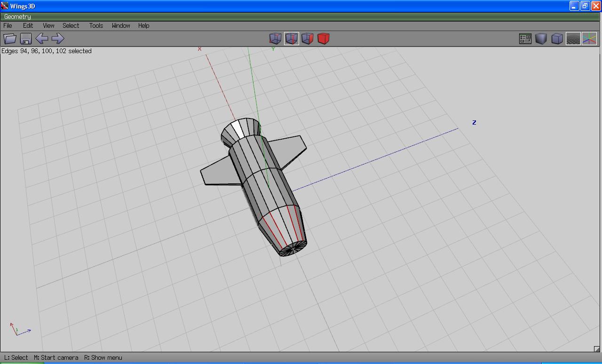Toggle the axes display icon
Viewport: 602px width, 364px height.
pos(589,39)
